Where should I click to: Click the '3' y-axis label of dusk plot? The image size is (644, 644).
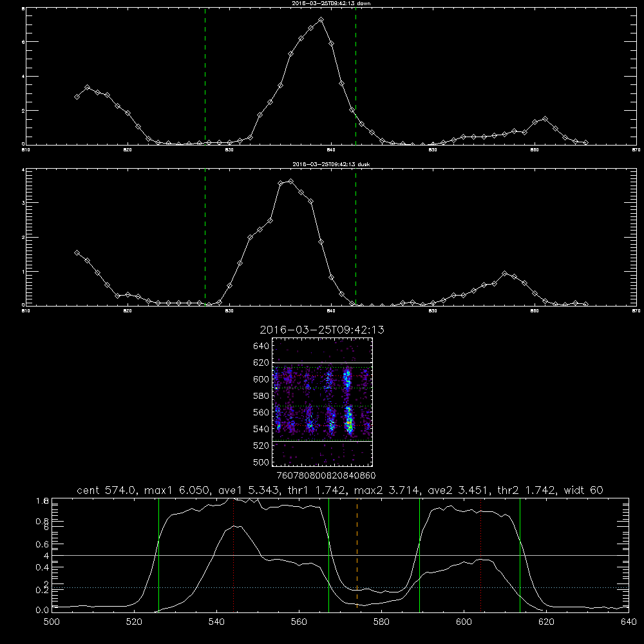23,203
